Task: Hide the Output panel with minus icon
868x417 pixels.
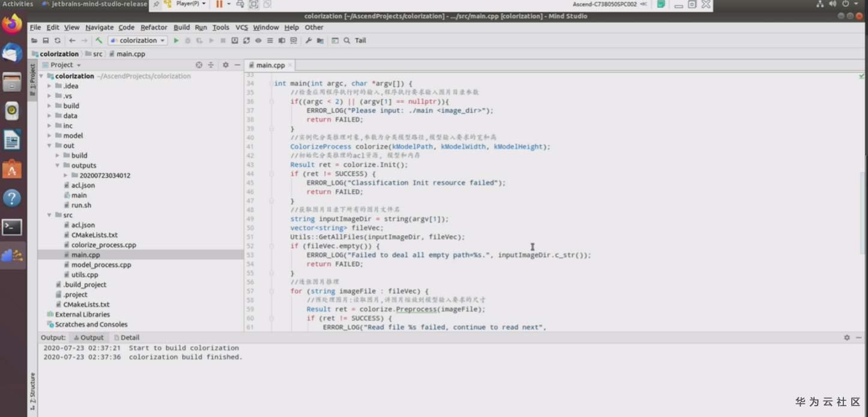Action: [x=859, y=338]
